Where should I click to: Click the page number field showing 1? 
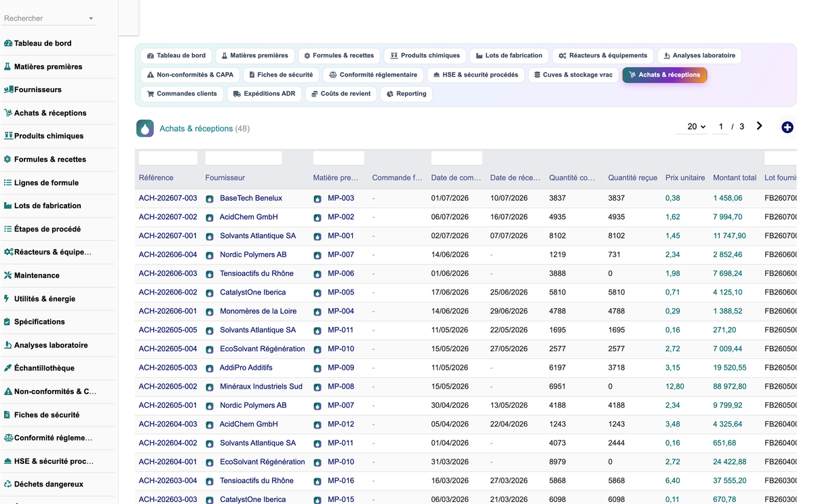[720, 127]
